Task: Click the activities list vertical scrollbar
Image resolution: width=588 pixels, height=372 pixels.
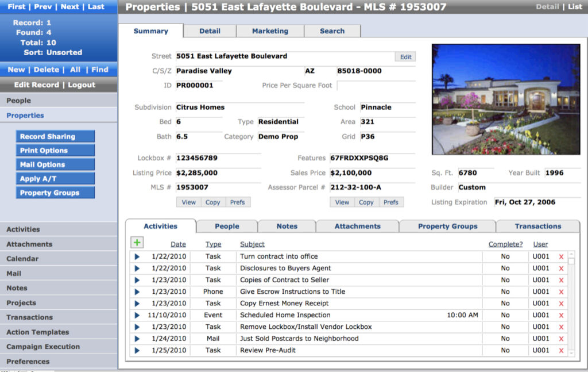Action: point(571,305)
